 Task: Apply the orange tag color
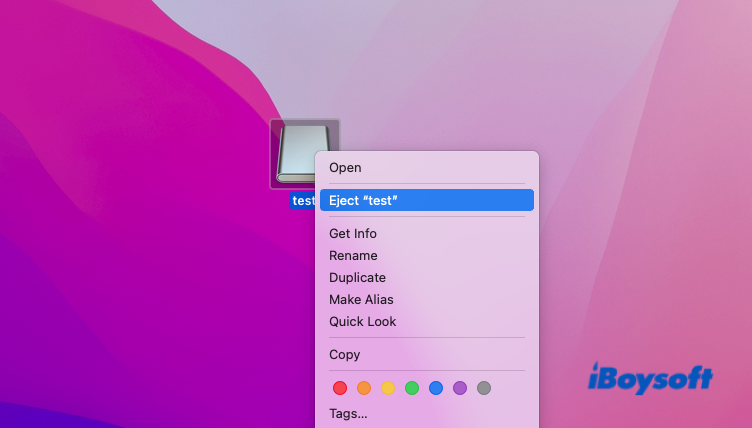[x=364, y=388]
